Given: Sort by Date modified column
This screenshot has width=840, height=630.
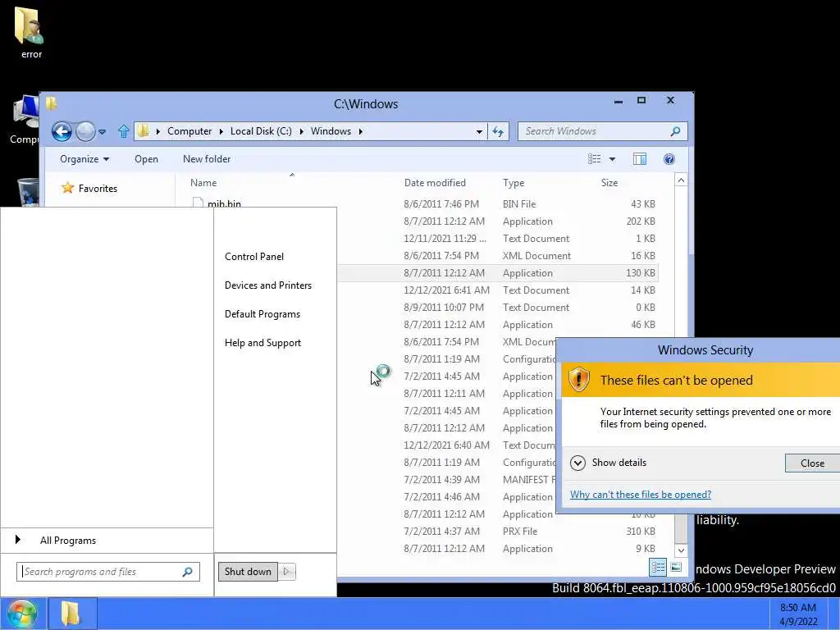Looking at the screenshot, I should point(435,183).
